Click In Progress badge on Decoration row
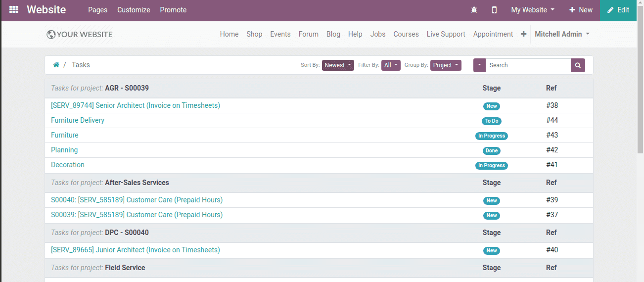Image resolution: width=644 pixels, height=282 pixels. point(492,165)
